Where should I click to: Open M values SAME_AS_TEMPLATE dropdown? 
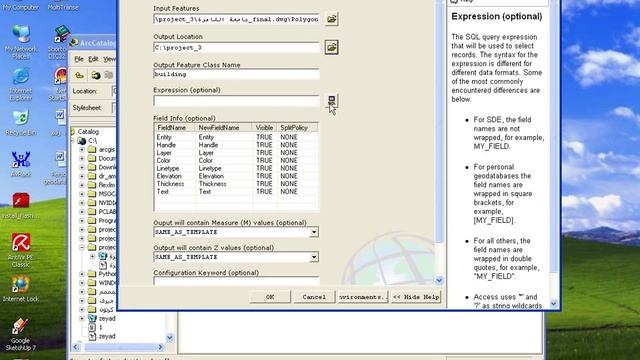click(313, 232)
